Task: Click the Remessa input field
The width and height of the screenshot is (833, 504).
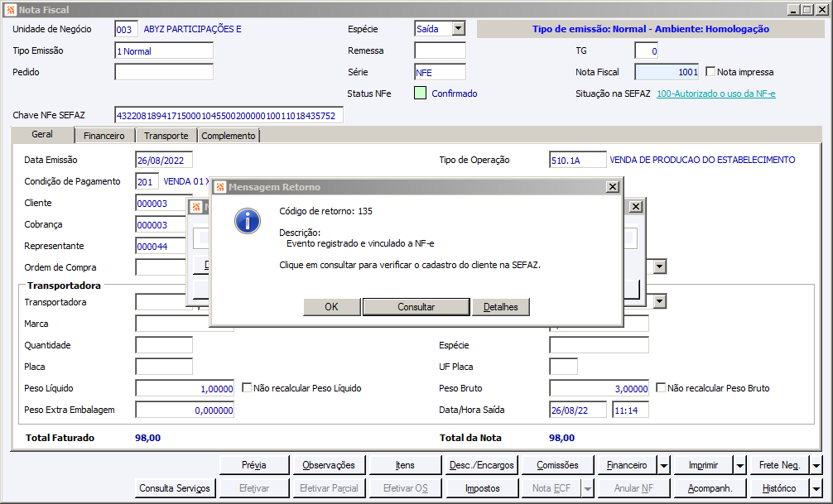Action: coord(440,50)
